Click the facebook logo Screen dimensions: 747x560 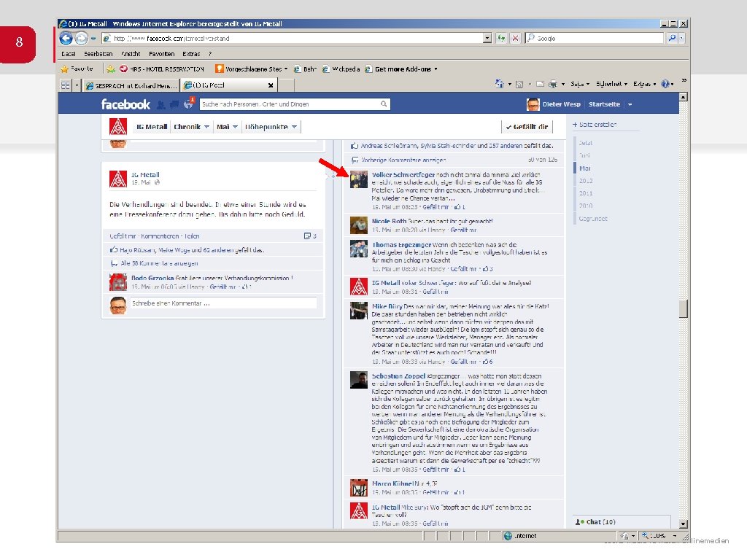click(125, 104)
